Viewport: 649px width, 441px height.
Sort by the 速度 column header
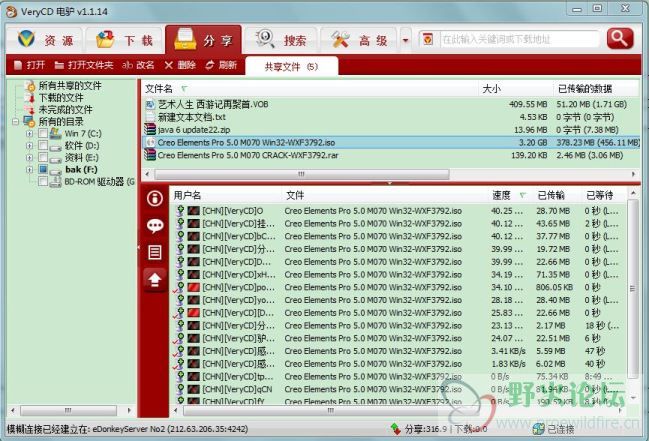point(510,195)
